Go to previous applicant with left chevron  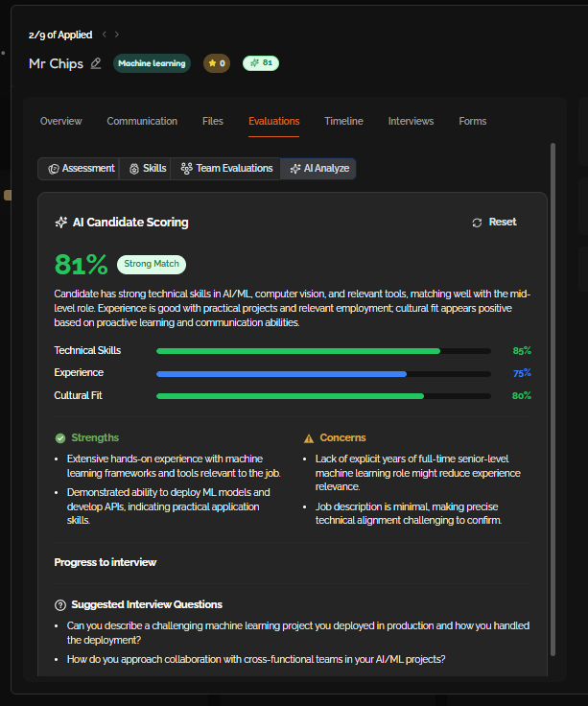pos(105,35)
